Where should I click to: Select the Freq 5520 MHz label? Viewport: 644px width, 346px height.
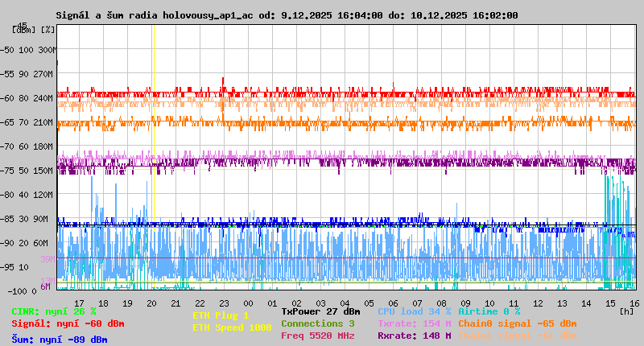coord(317,336)
